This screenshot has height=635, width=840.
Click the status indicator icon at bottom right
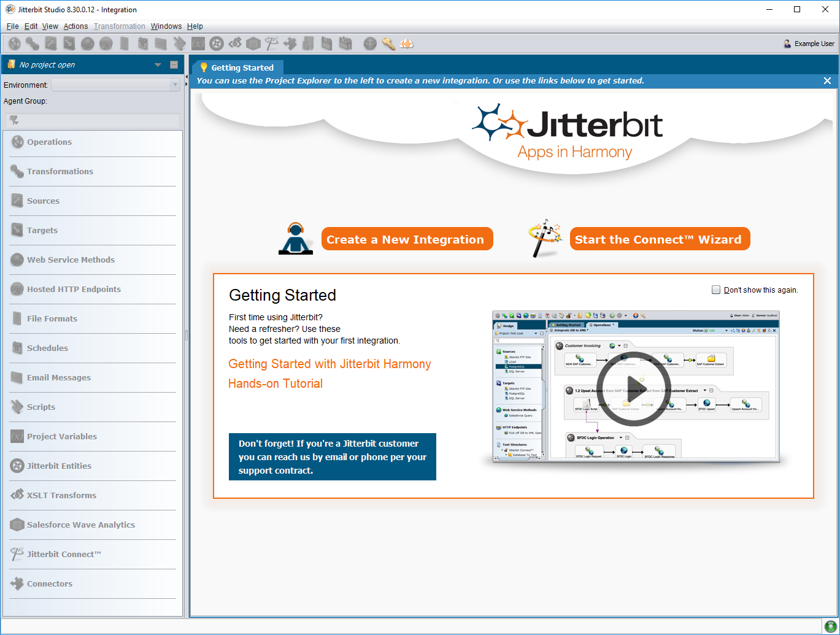(830, 626)
